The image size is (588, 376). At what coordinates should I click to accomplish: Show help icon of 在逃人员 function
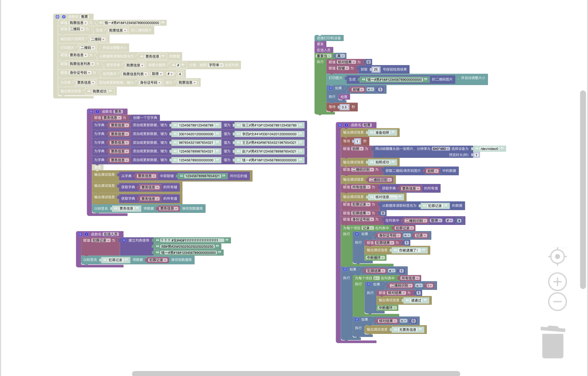click(x=86, y=234)
